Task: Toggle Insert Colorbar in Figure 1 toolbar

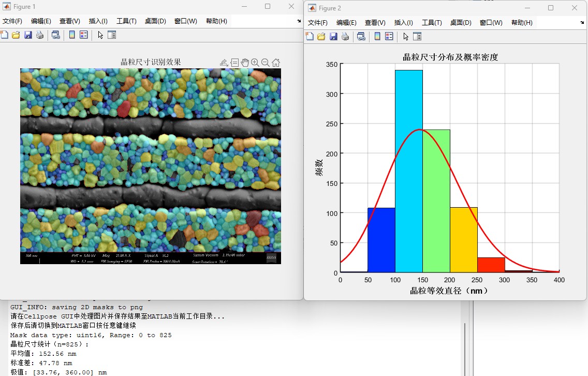Action: (x=72, y=35)
